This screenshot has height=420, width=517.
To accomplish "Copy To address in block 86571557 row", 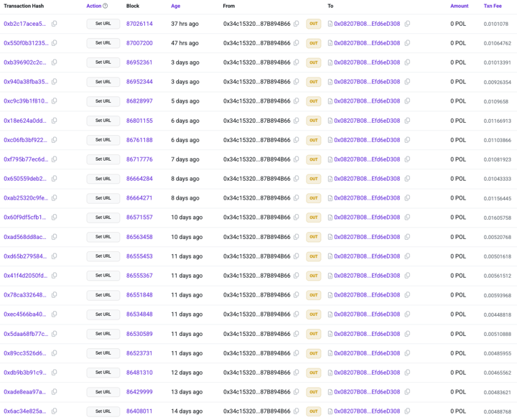I will coord(407,218).
